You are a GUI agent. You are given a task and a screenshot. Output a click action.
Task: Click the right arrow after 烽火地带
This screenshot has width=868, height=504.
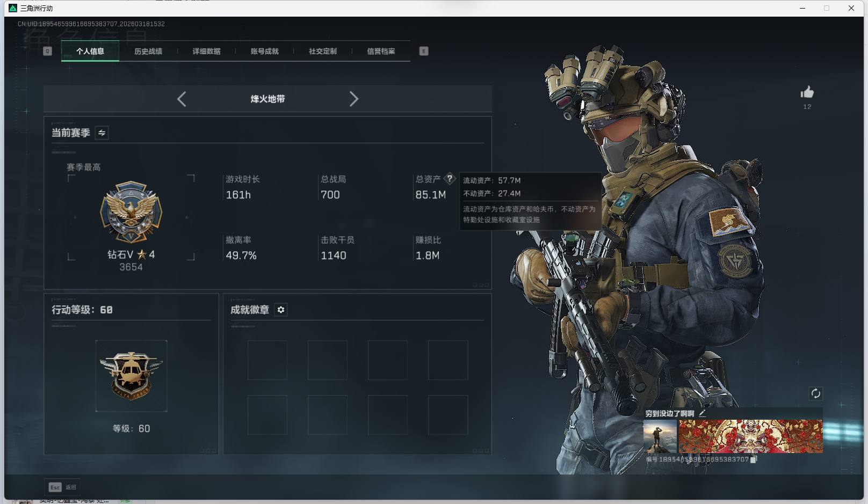pos(354,99)
